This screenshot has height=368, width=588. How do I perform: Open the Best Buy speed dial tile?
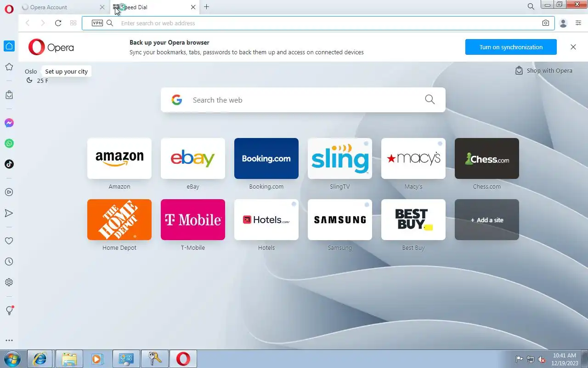[x=413, y=219]
